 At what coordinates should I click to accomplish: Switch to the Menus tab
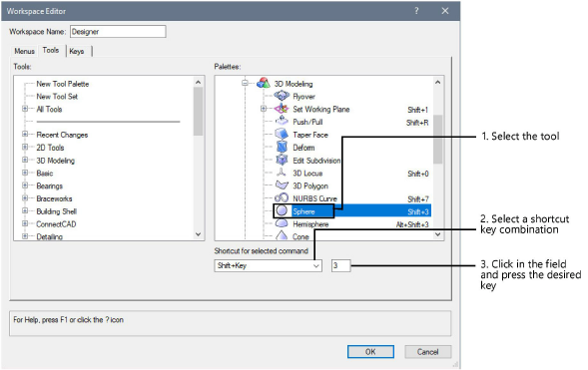pyautogui.click(x=24, y=51)
